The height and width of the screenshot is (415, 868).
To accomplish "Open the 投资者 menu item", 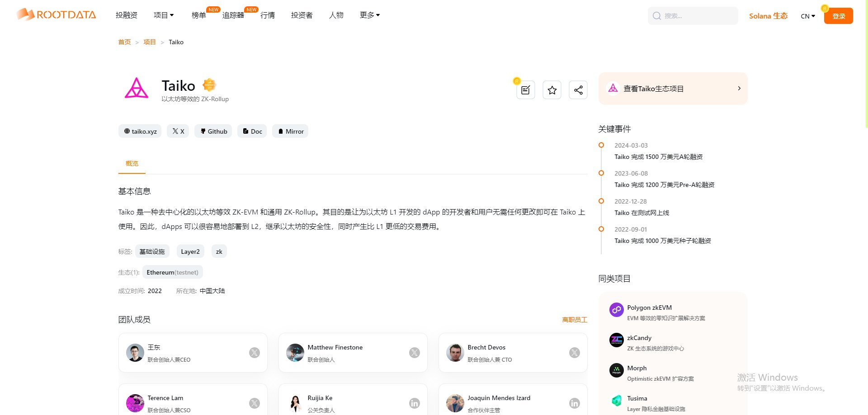I will (302, 15).
